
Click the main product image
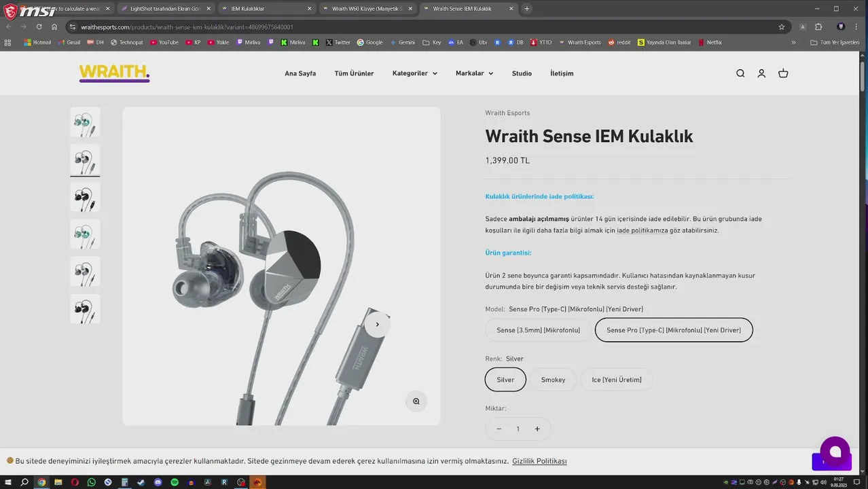281,266
